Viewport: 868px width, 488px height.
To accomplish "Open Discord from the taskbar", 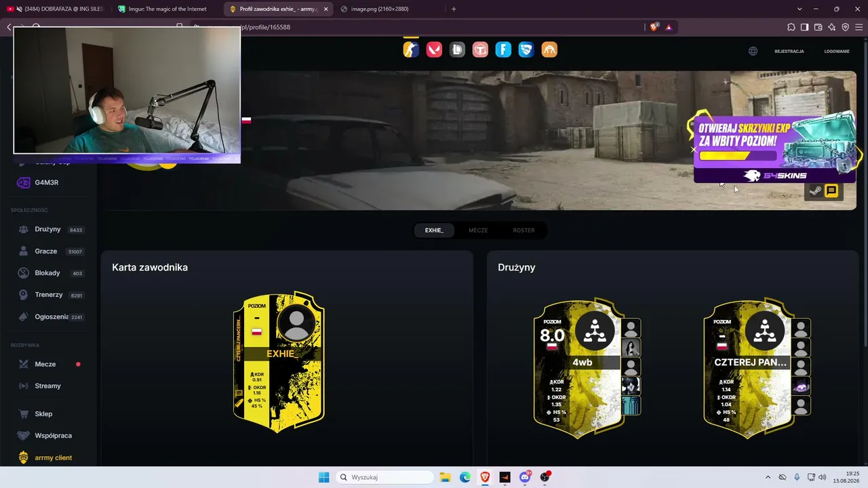I will (525, 477).
